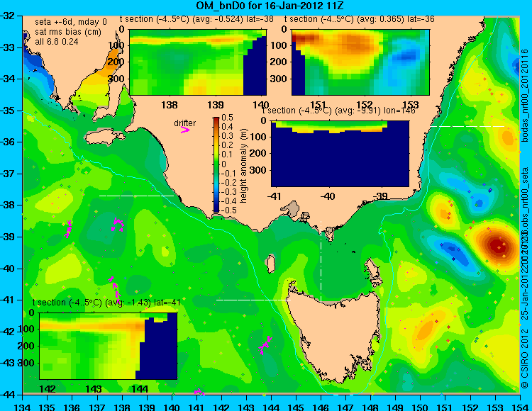The height and width of the screenshot is (411, 532).
Task: Click the white dashed section line at latitude -38
Action: click(x=136, y=196)
